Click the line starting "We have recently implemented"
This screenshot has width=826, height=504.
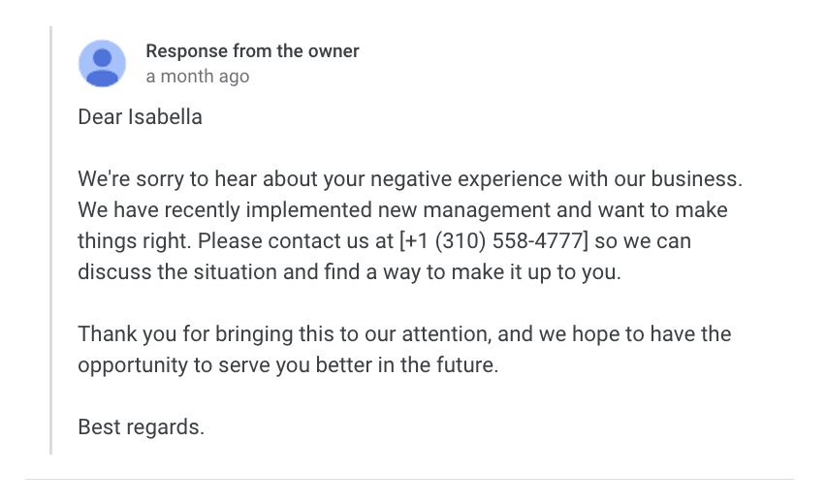[x=402, y=210]
